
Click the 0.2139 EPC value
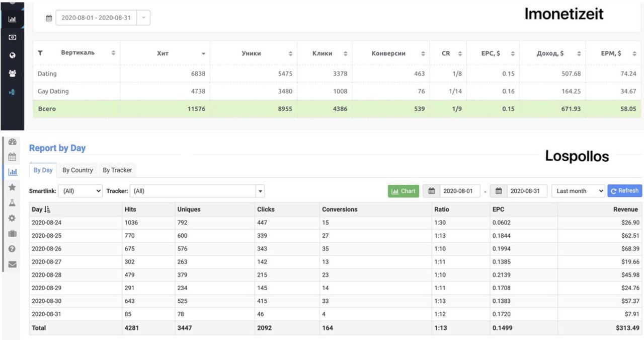(x=502, y=275)
